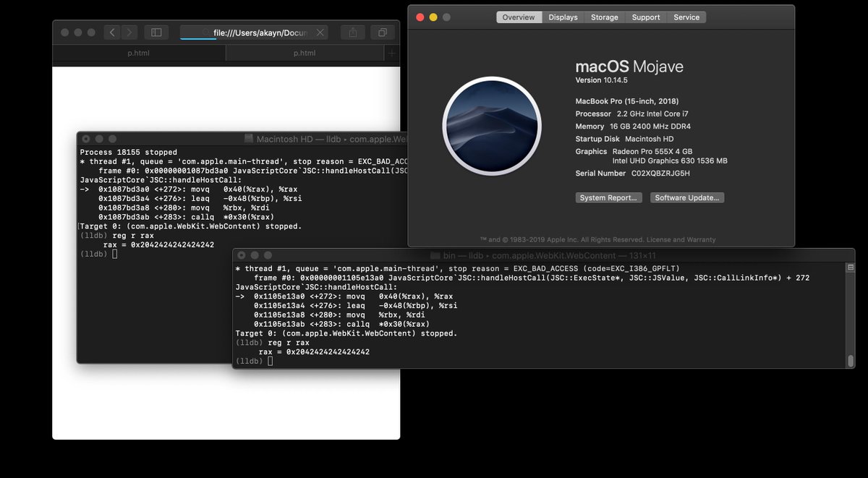Click the macOS Mojave desert logo
868x478 pixels.
pos(492,127)
